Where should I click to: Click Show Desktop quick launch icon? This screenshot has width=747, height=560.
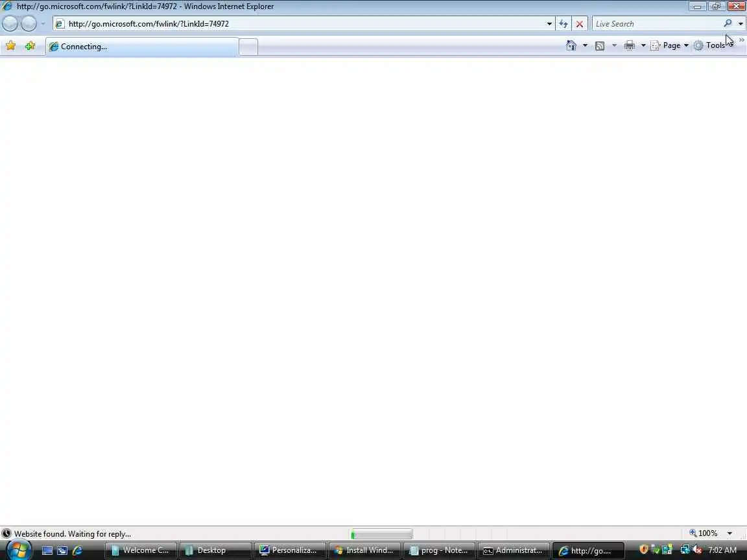click(47, 550)
